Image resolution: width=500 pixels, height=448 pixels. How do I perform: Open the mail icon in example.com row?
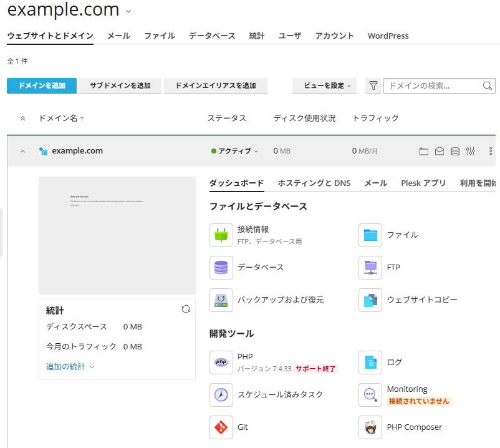tap(440, 151)
